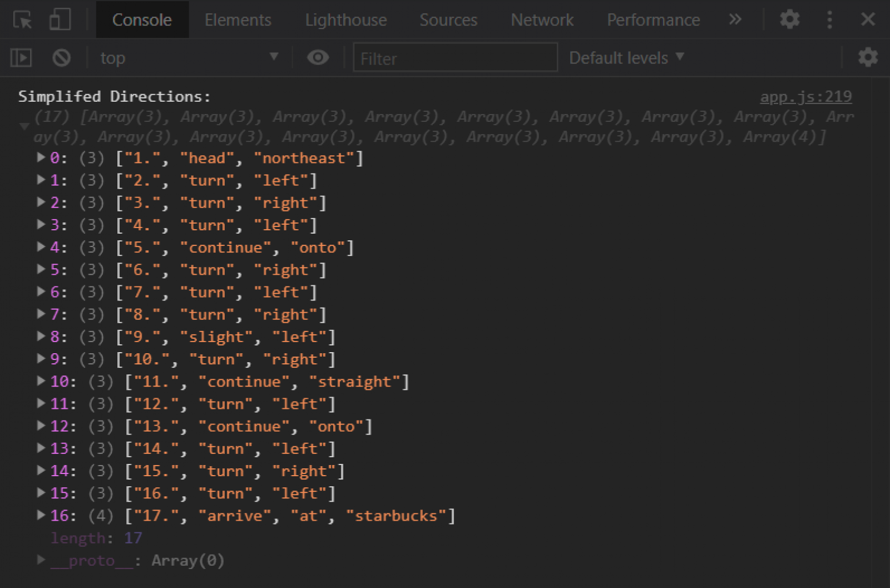Expand entry 0 head northeast
Screen dimensions: 890x588
pos(41,157)
